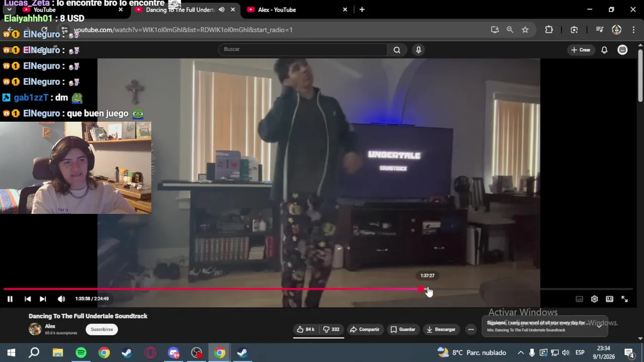Go to the previous video
644x362 pixels.
[x=28, y=299]
